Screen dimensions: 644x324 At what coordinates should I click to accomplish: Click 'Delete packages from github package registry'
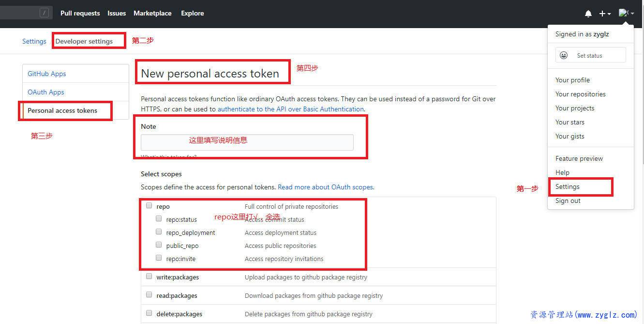pyautogui.click(x=309, y=314)
